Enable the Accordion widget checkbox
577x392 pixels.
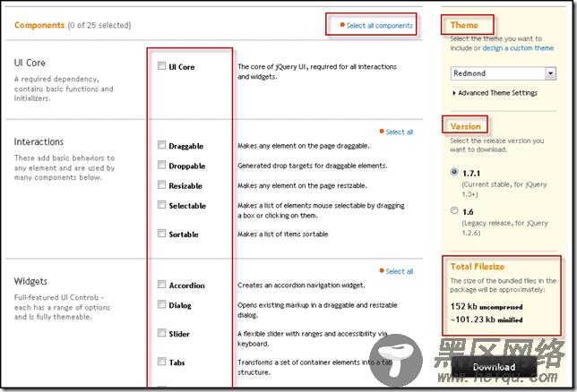(161, 285)
